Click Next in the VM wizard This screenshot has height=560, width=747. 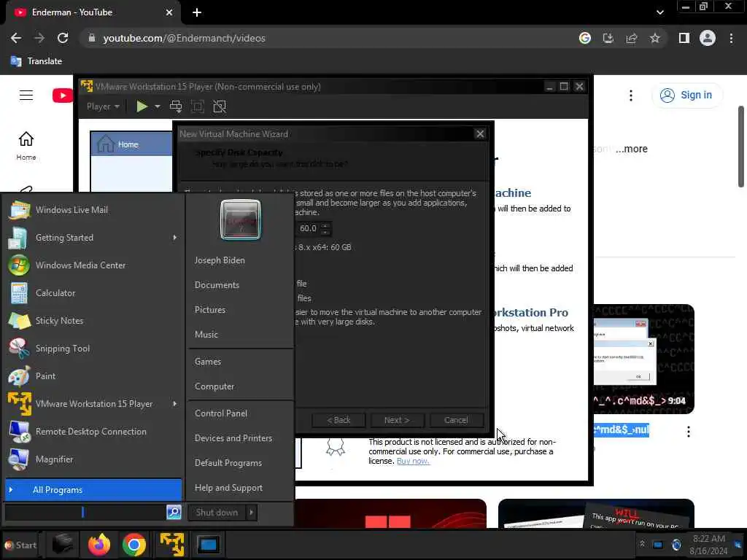(397, 420)
